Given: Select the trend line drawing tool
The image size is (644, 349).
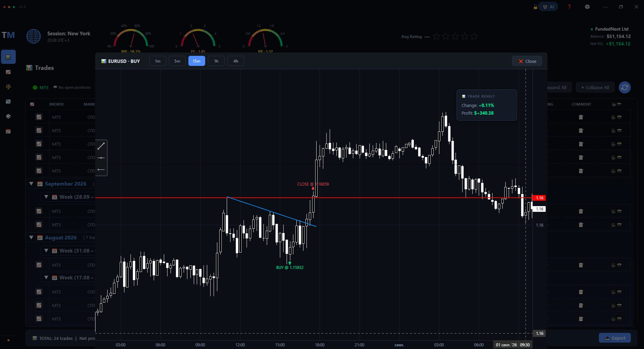Looking at the screenshot, I should [101, 146].
